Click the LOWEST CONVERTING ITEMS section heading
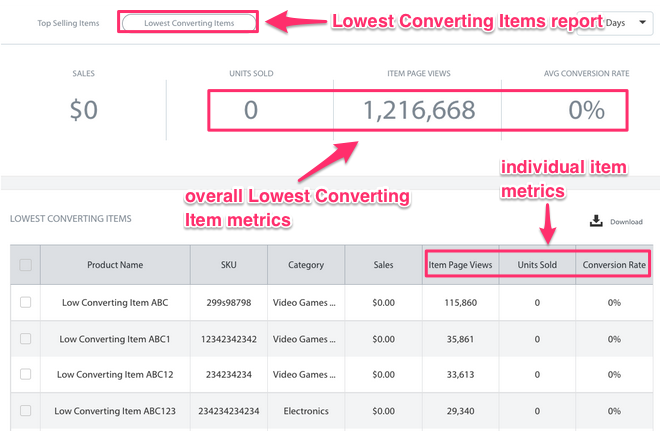660x435 pixels. [x=71, y=219]
